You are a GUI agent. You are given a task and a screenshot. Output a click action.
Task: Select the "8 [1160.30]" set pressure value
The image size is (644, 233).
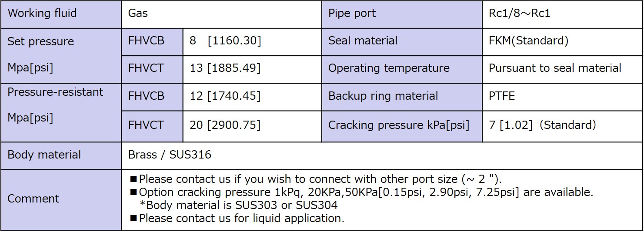(225, 41)
